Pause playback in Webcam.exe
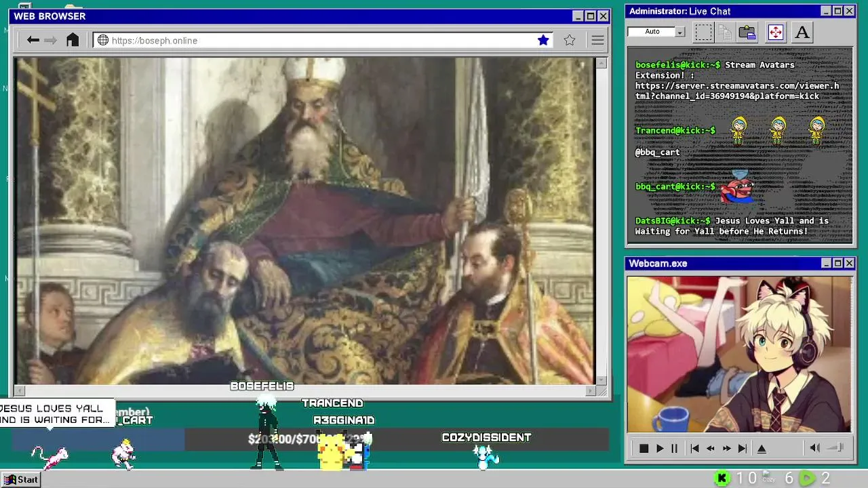The width and height of the screenshot is (868, 488). click(x=674, y=448)
